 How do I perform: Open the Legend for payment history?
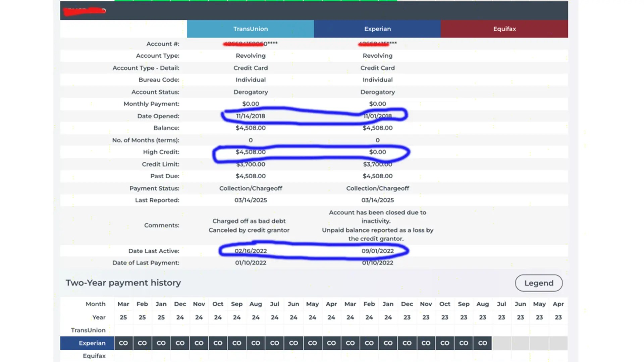(x=539, y=283)
